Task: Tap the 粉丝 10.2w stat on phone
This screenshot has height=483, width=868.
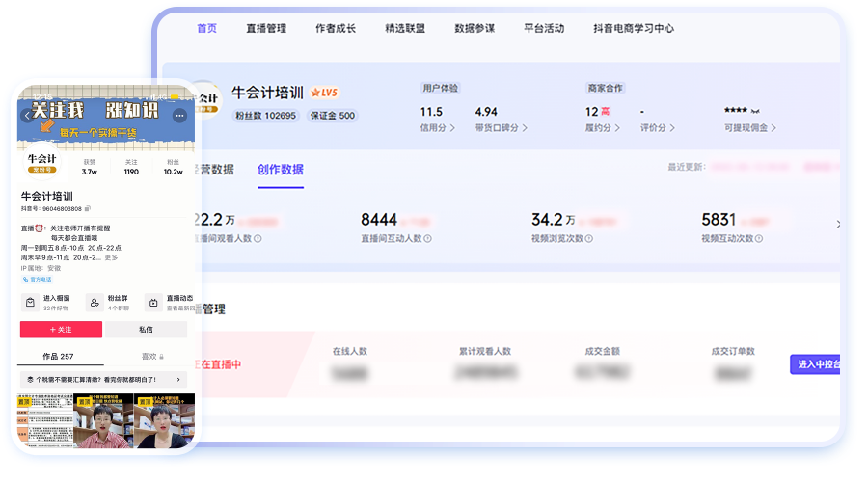Action: tap(174, 167)
